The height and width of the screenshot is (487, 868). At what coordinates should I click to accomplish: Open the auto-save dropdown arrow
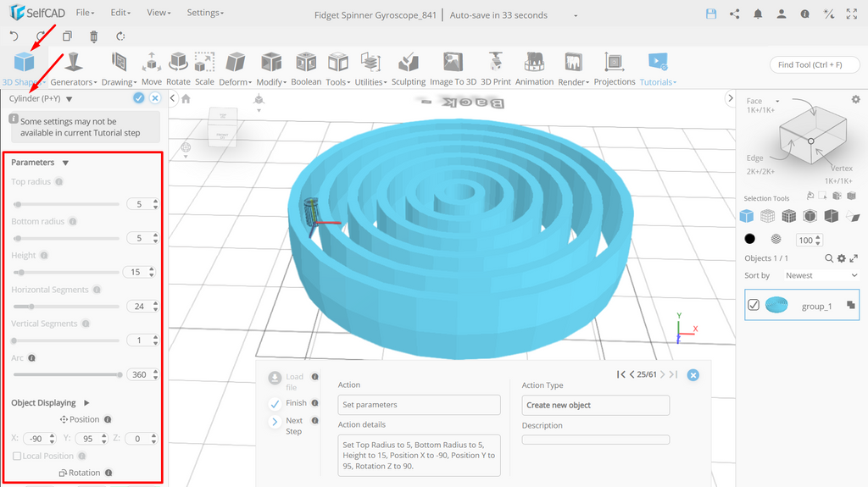[x=576, y=15]
